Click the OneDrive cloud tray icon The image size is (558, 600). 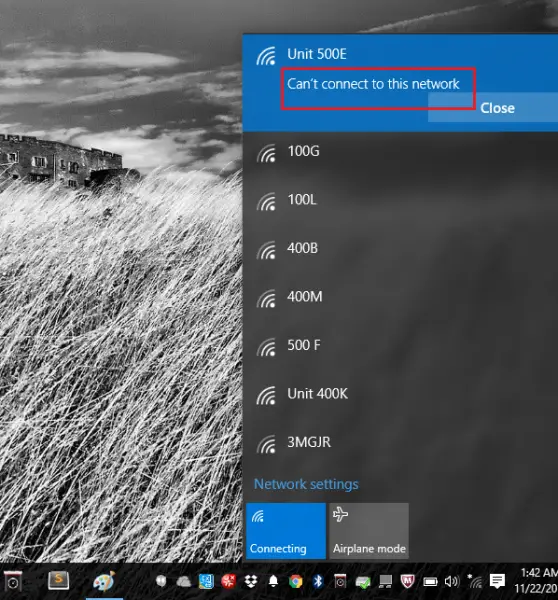[184, 582]
